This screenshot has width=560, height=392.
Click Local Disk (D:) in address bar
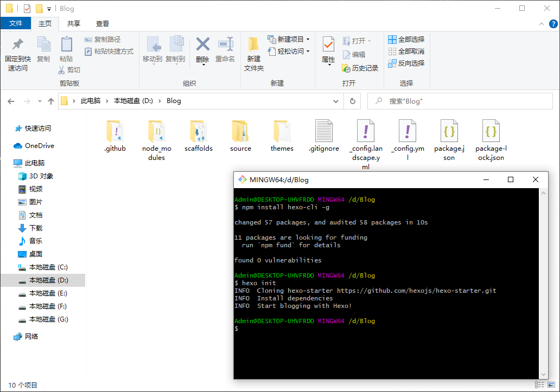[x=133, y=101]
